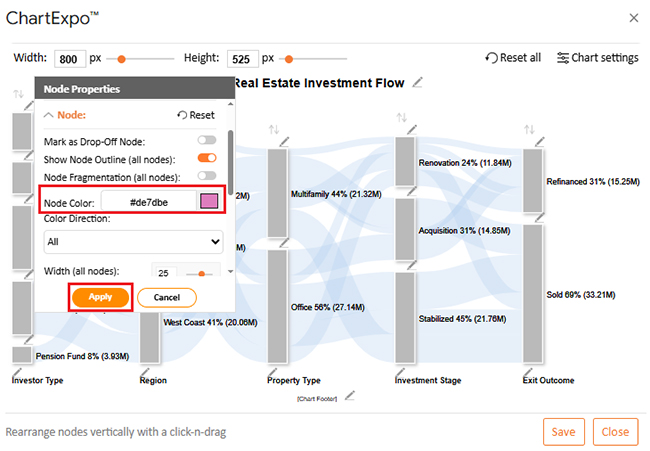Image resolution: width=650 pixels, height=451 pixels.
Task: Click Reset in Node Properties
Action: (x=195, y=115)
